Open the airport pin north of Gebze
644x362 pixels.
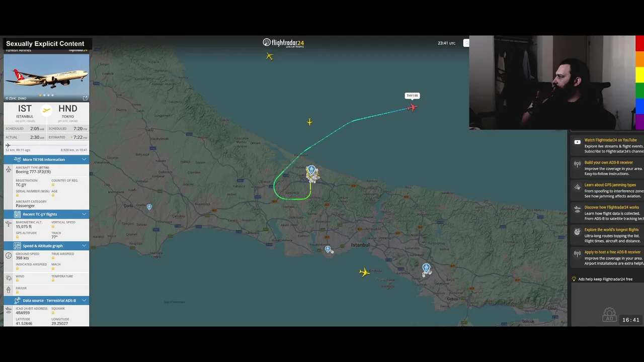point(426,268)
